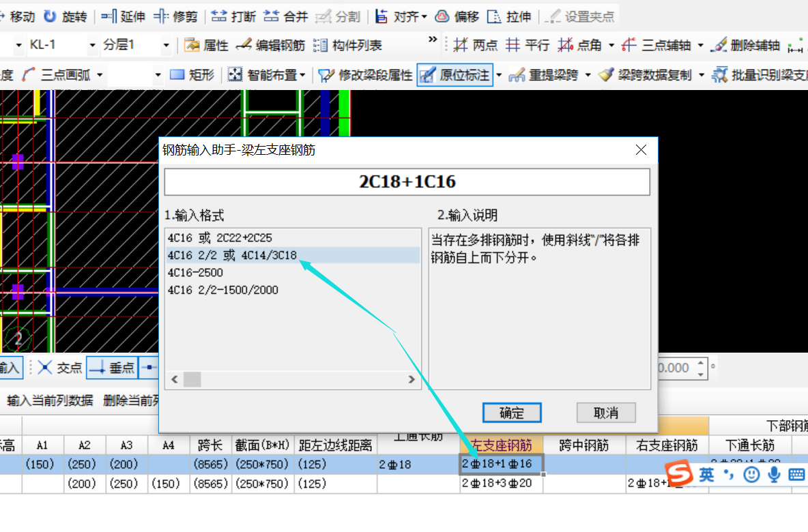The image size is (808, 532).
Task: Click the 跨中钢筋 column header
Action: click(x=584, y=445)
